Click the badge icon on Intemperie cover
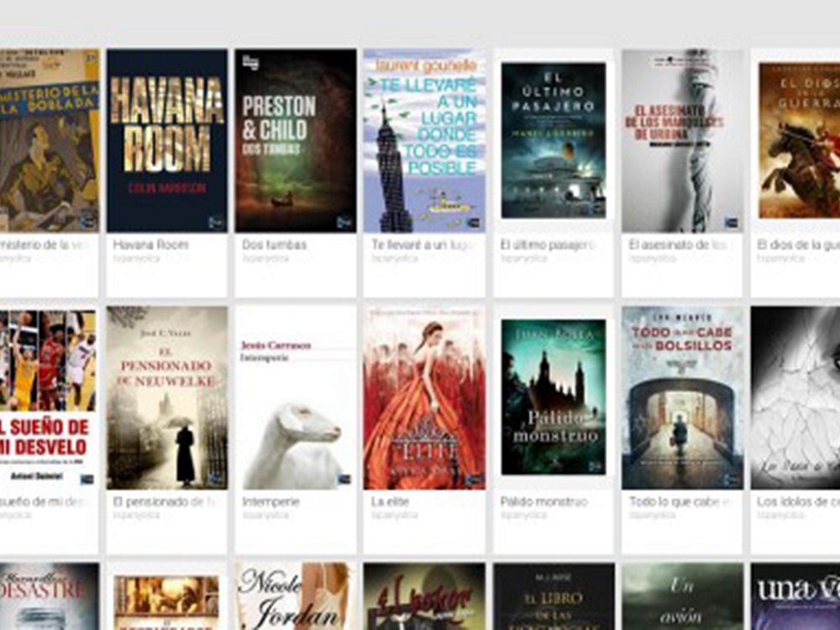This screenshot has height=630, width=840. point(344,480)
